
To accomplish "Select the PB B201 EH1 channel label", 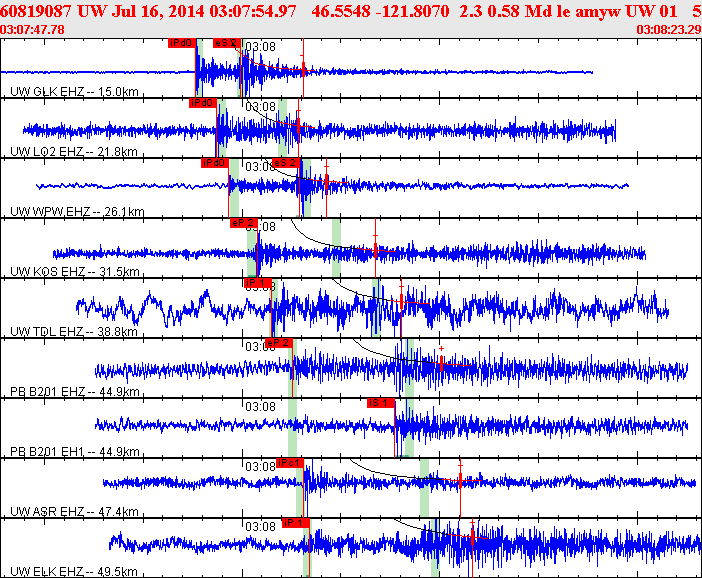I will [x=75, y=452].
